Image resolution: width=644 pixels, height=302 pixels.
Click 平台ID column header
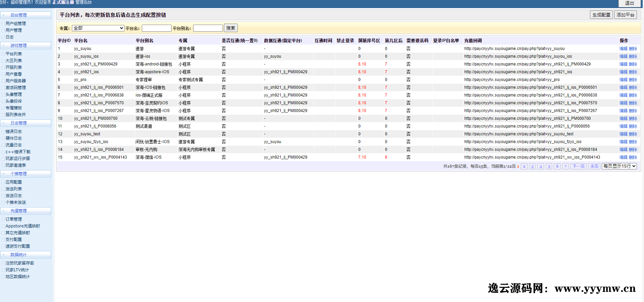pos(64,40)
